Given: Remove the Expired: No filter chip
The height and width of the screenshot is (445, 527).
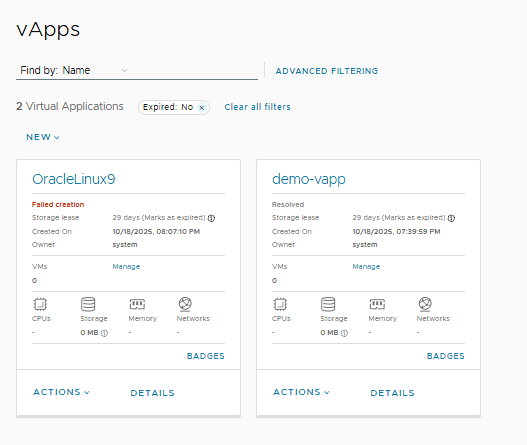Looking at the screenshot, I should (x=202, y=108).
